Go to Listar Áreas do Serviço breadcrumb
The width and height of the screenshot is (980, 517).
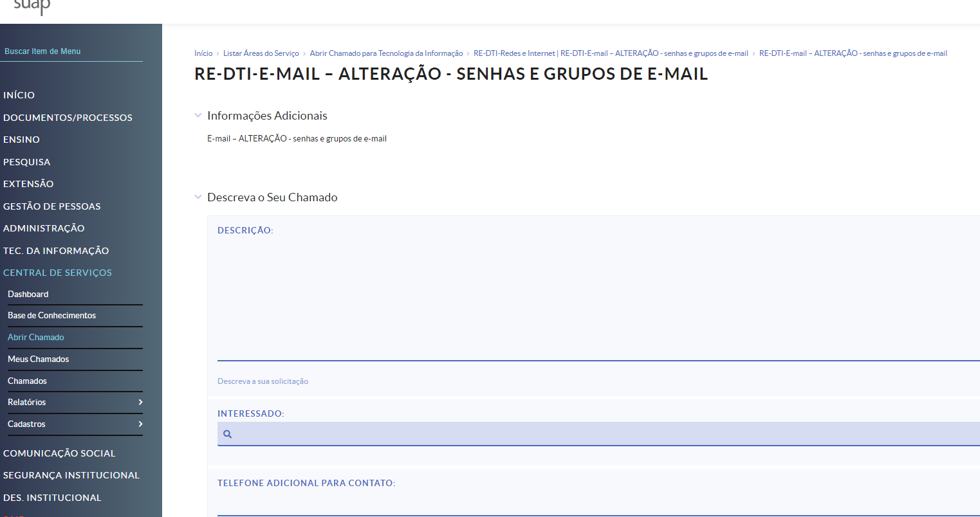pos(261,53)
